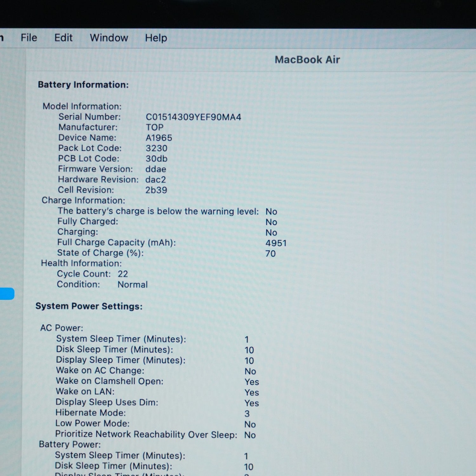The width and height of the screenshot is (476, 476).
Task: Click the Firmware Version value ddae
Action: pos(156,169)
